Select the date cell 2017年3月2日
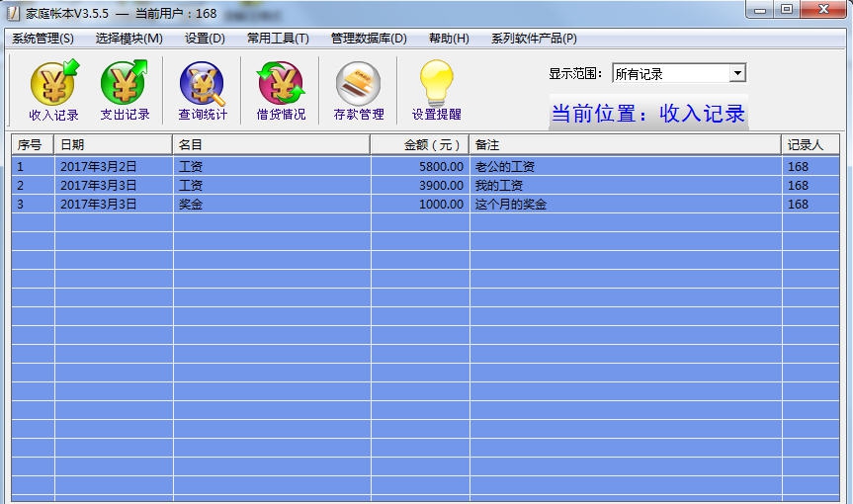The image size is (853, 504). tap(114, 166)
